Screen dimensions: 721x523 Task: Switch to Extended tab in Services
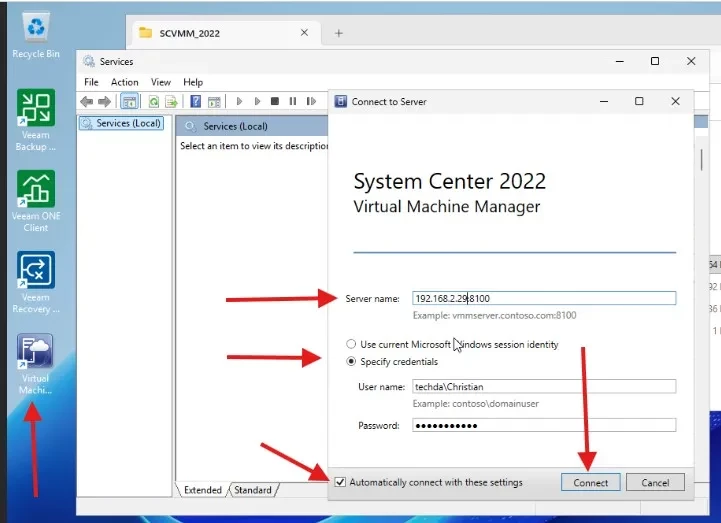[x=202, y=490]
